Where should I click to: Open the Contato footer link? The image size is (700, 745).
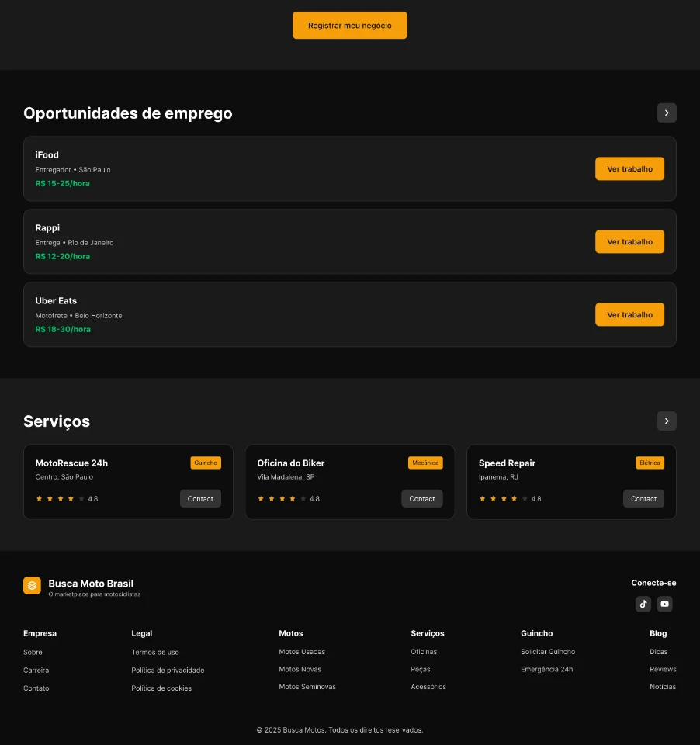point(36,688)
